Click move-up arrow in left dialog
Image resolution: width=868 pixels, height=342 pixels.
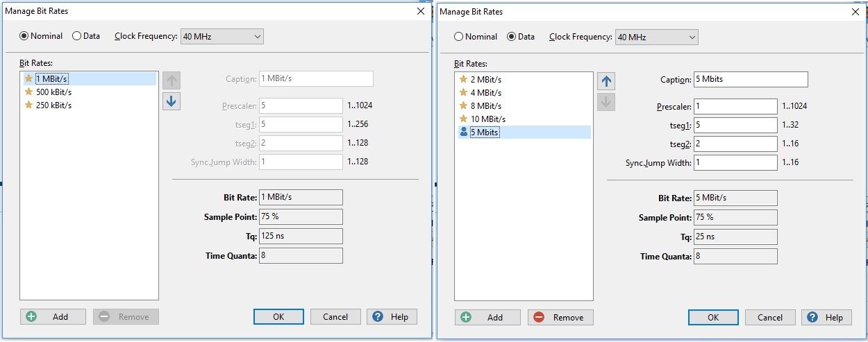pyautogui.click(x=172, y=80)
